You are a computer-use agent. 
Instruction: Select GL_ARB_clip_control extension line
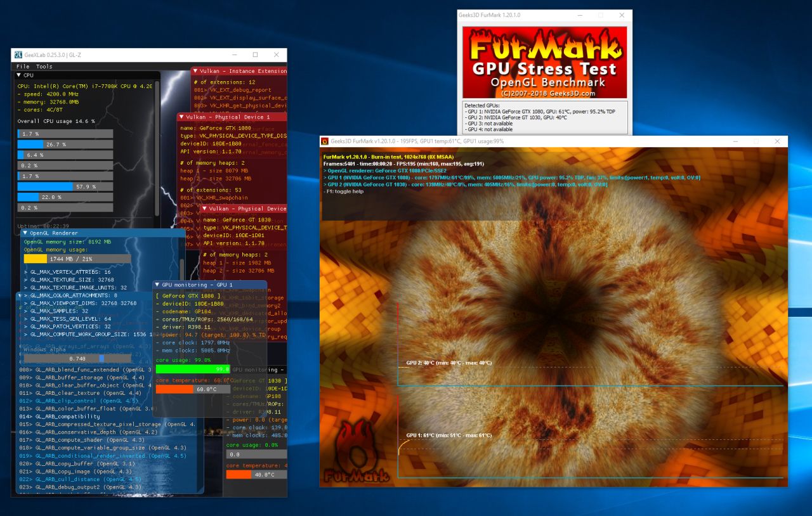pos(79,401)
